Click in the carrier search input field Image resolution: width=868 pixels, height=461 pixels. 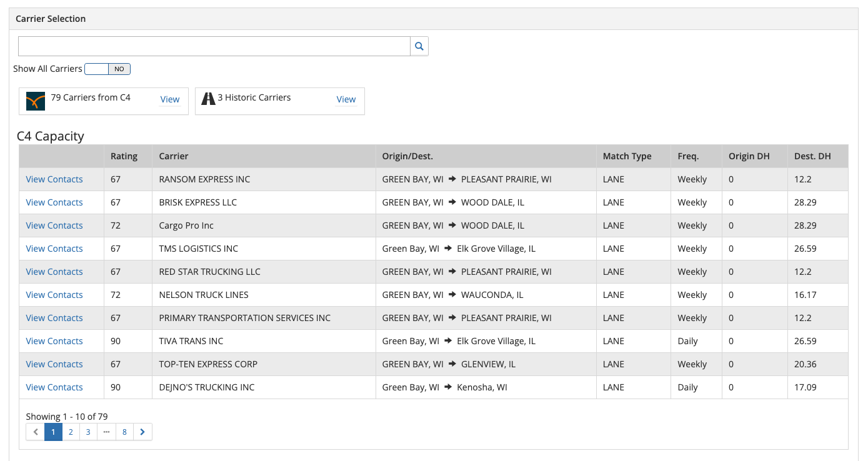[214, 46]
